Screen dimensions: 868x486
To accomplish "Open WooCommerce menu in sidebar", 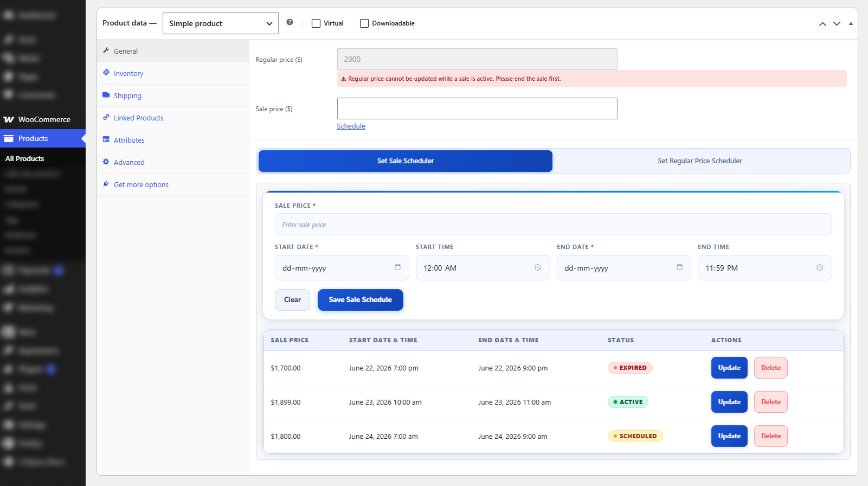I will point(43,119).
